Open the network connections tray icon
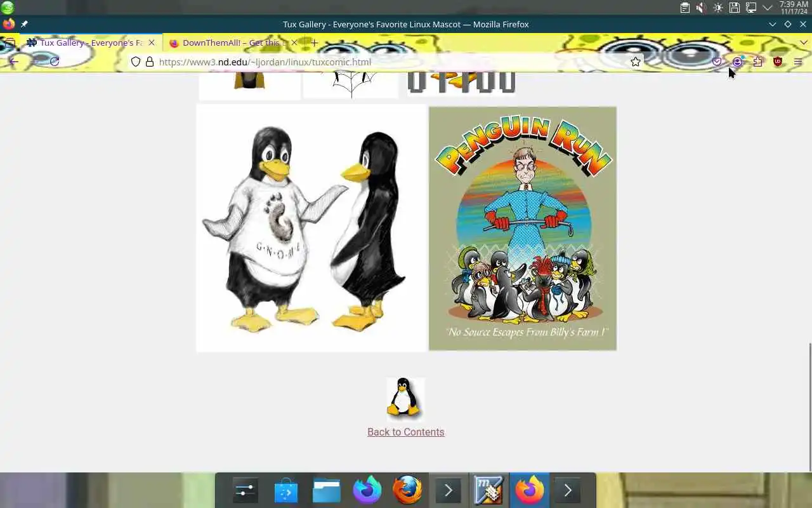The height and width of the screenshot is (508, 812). tap(751, 8)
